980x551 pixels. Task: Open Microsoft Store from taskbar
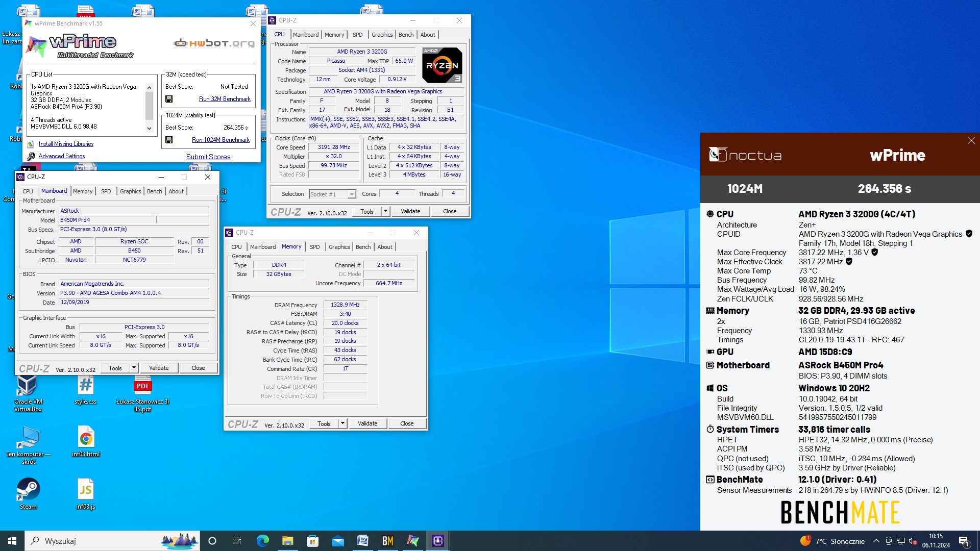312,541
